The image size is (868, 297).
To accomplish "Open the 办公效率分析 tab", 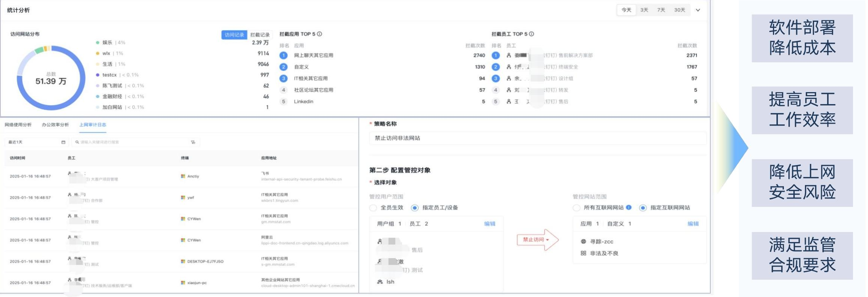I will pos(55,125).
